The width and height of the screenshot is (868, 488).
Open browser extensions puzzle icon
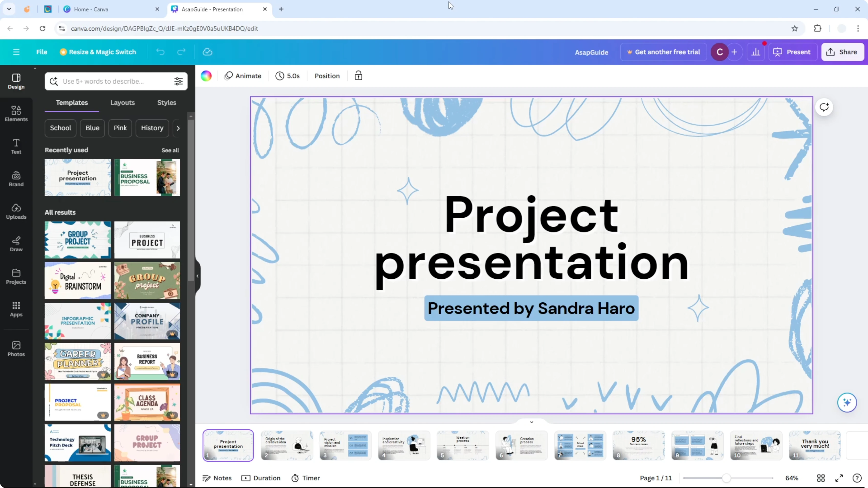tap(818, 28)
